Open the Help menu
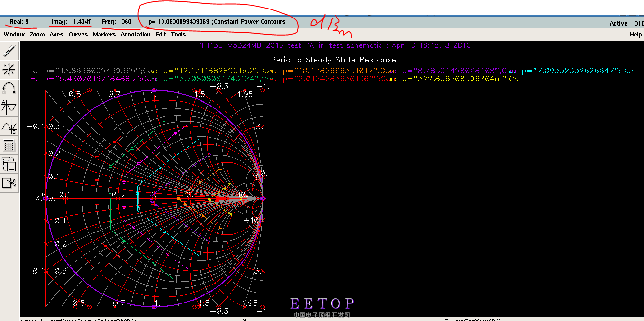This screenshot has width=644, height=321. point(635,35)
